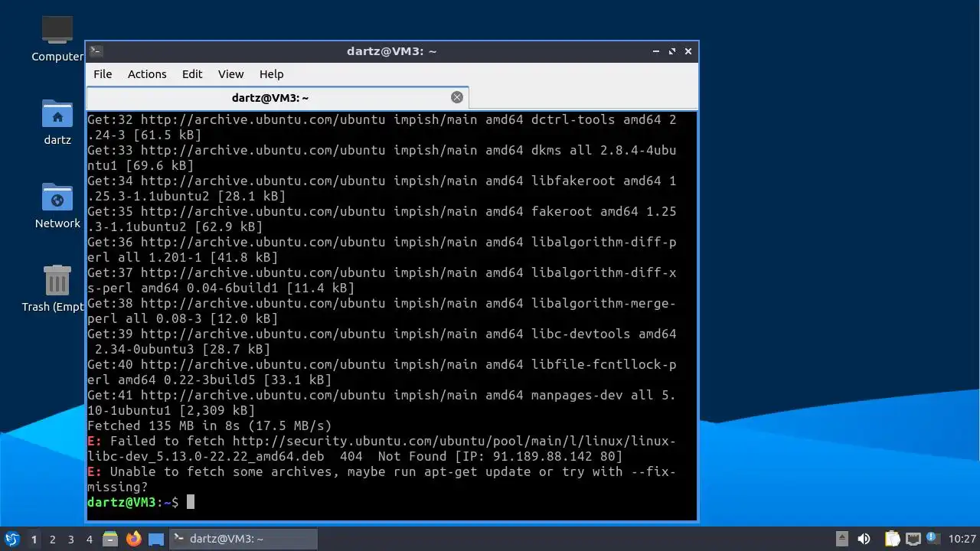The height and width of the screenshot is (551, 980).
Task: Click the 'Get:38' libalgorithm-merge-perl line
Action: click(x=382, y=311)
